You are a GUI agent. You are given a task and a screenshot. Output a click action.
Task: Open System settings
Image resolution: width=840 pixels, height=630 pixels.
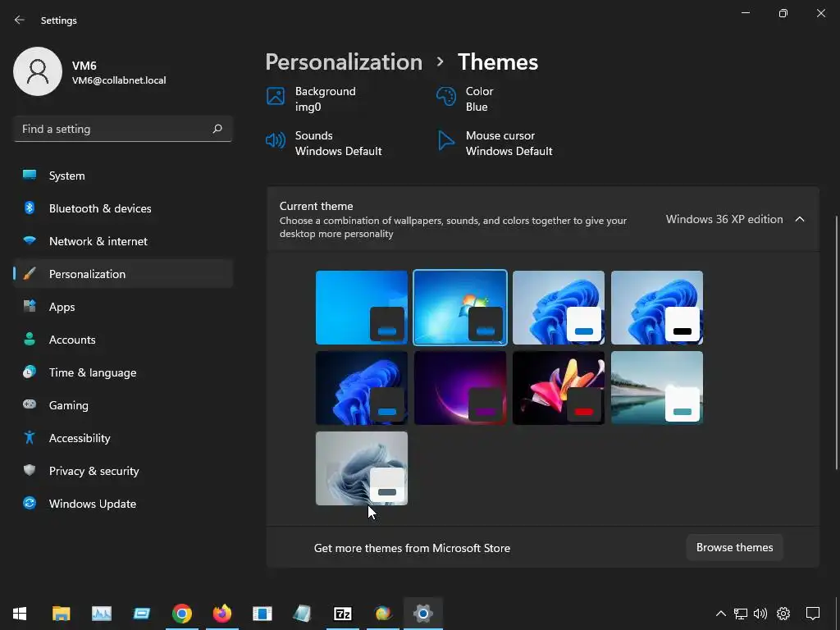[123, 176]
